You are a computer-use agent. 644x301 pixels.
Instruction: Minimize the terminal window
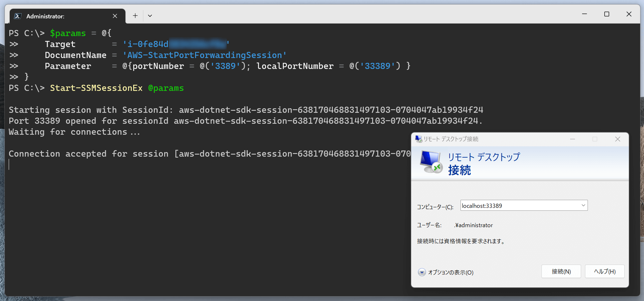coord(584,14)
